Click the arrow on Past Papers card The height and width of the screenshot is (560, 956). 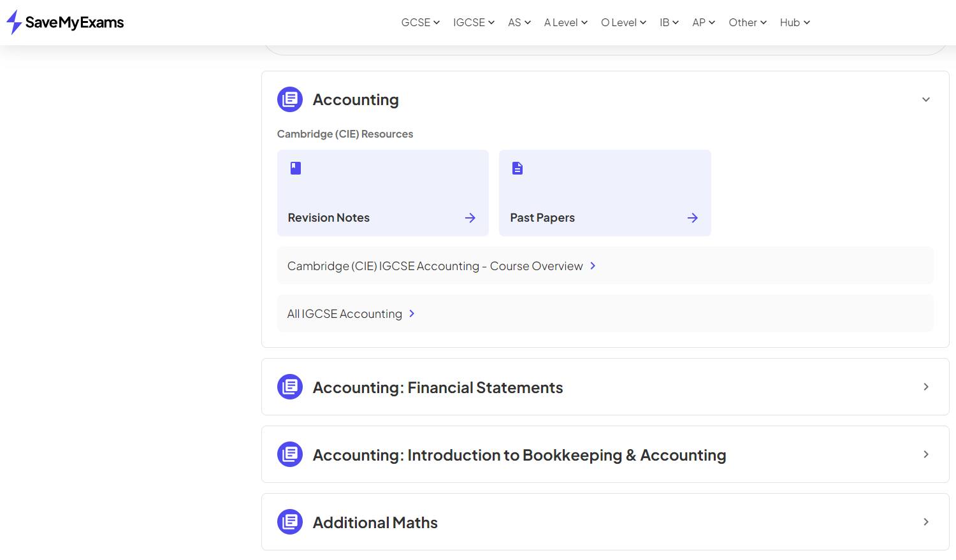[693, 218]
